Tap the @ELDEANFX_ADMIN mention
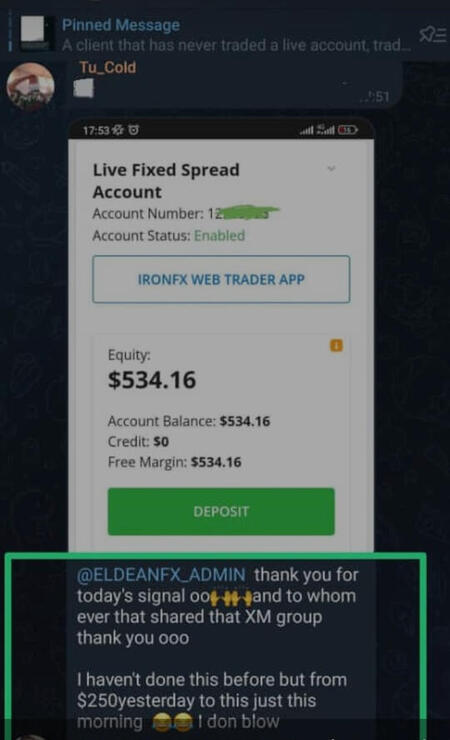450x740 pixels. click(161, 574)
